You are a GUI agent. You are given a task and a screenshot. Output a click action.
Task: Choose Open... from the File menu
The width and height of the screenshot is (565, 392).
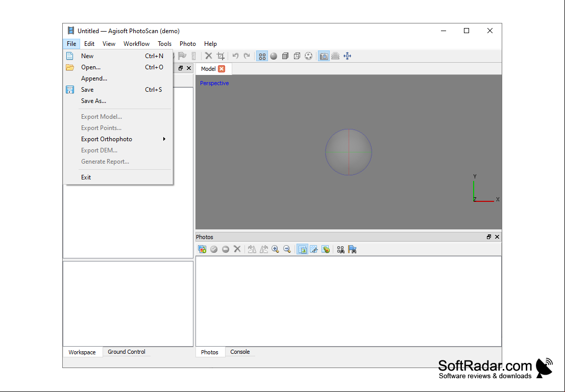click(x=118, y=67)
